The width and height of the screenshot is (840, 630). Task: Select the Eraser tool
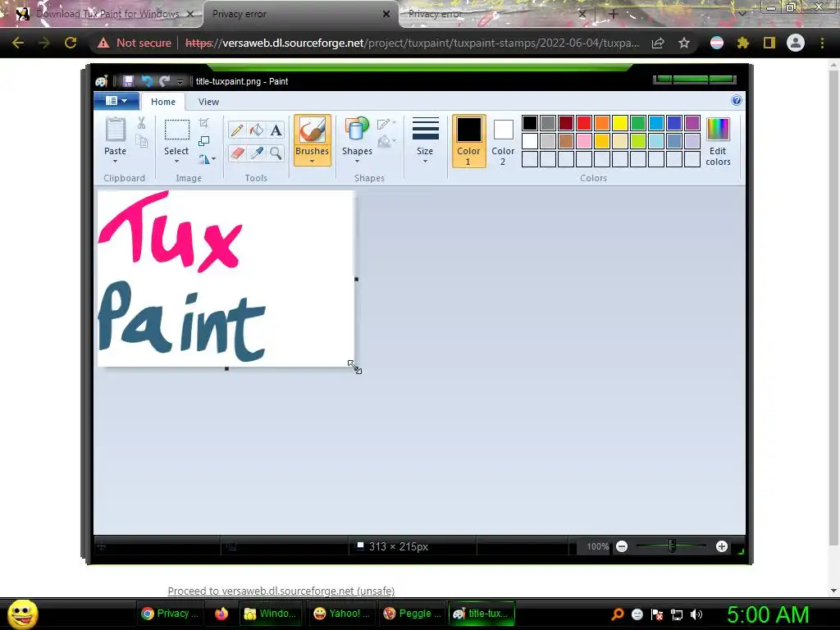[x=237, y=153]
